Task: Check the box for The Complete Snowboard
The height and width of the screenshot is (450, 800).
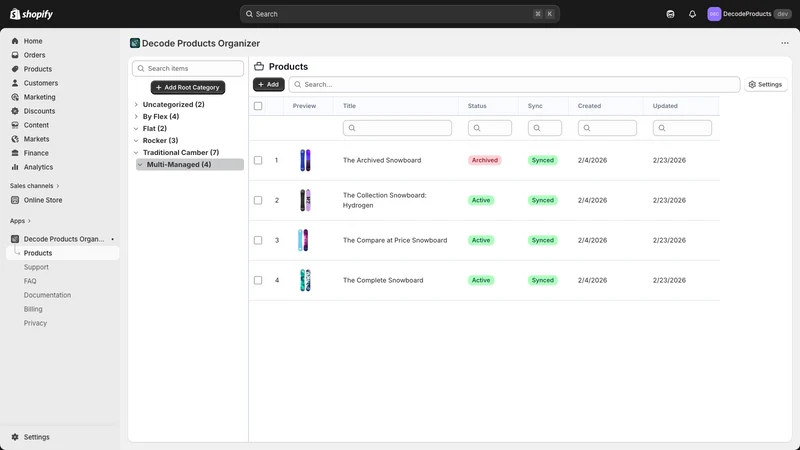Action: tap(258, 280)
